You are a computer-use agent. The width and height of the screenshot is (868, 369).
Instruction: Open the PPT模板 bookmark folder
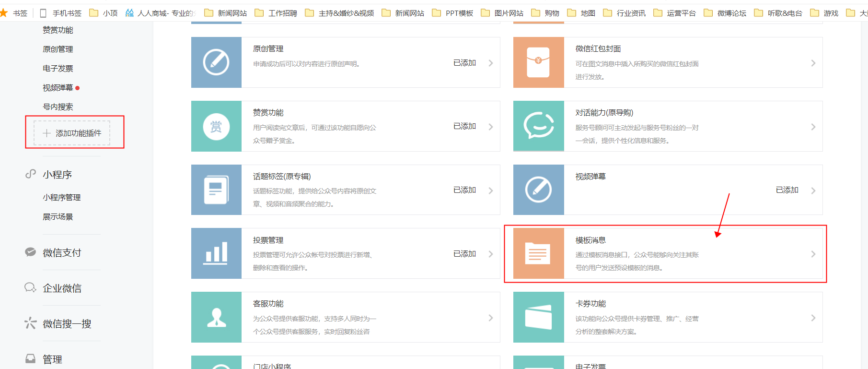(x=453, y=13)
